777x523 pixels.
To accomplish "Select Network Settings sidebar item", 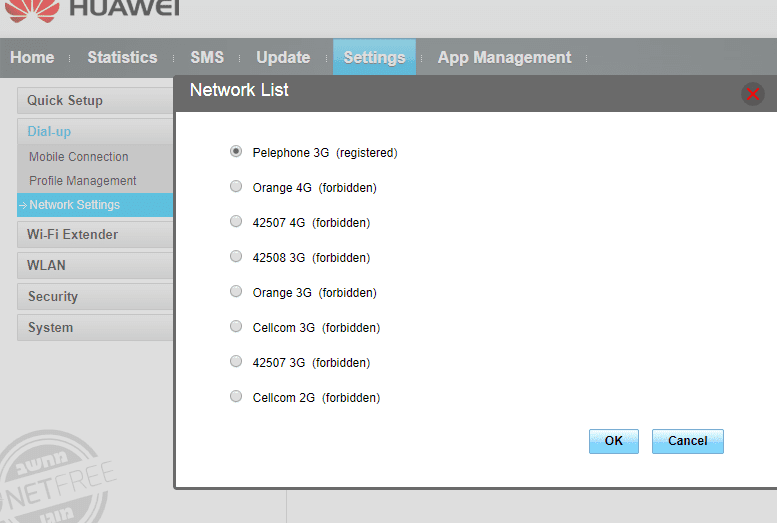I will pos(95,205).
